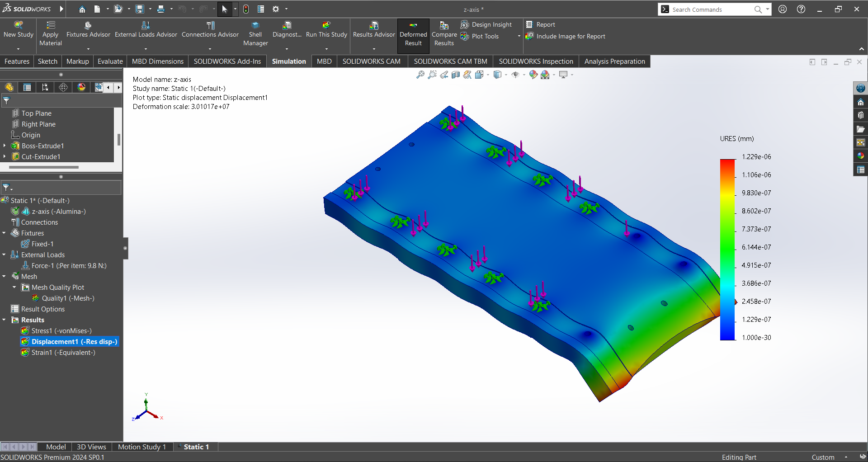The image size is (868, 462).
Task: Click the Compare Results icon
Action: [444, 26]
